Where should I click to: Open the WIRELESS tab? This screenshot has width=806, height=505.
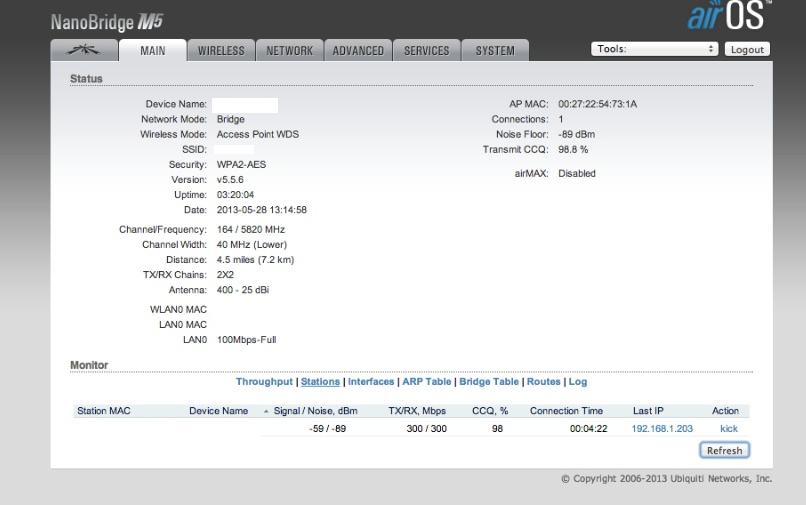tap(221, 51)
